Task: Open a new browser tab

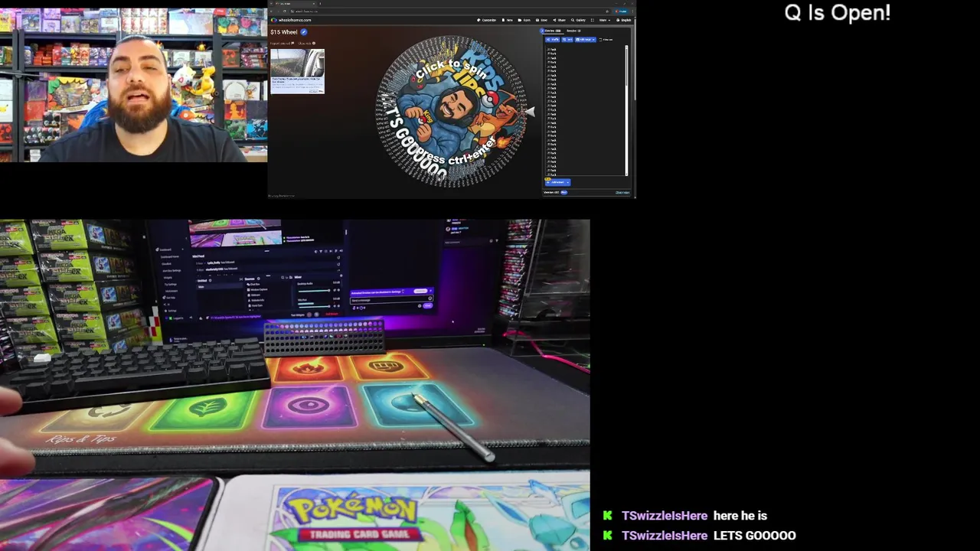Action: [320, 4]
